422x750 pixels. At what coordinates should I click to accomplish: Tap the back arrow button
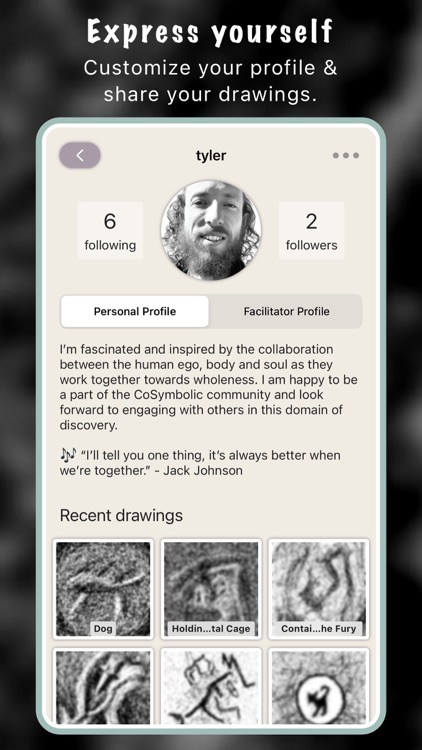coord(79,155)
